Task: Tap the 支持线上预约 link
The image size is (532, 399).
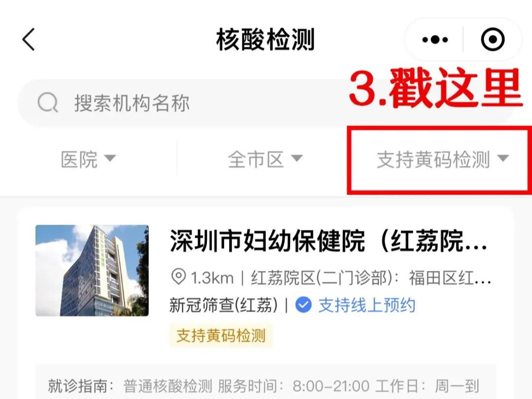Action: coord(366,305)
